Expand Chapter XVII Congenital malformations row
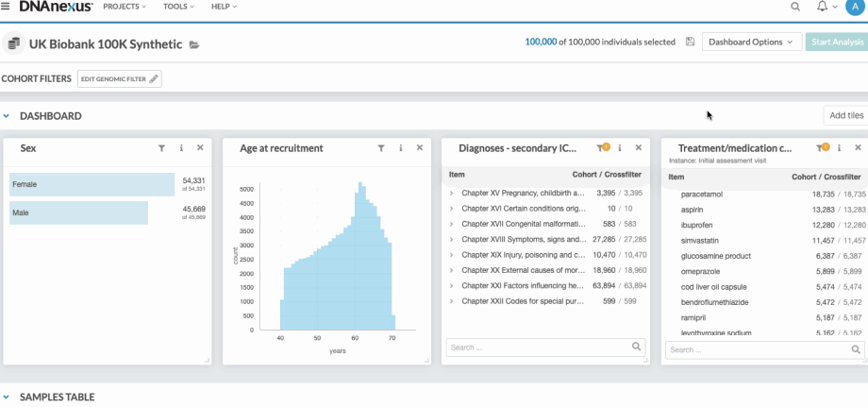Screen dimensions: 868x407 (451, 224)
